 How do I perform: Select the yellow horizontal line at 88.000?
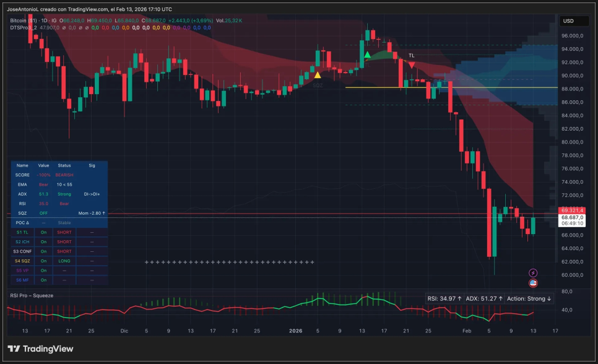tap(451, 87)
